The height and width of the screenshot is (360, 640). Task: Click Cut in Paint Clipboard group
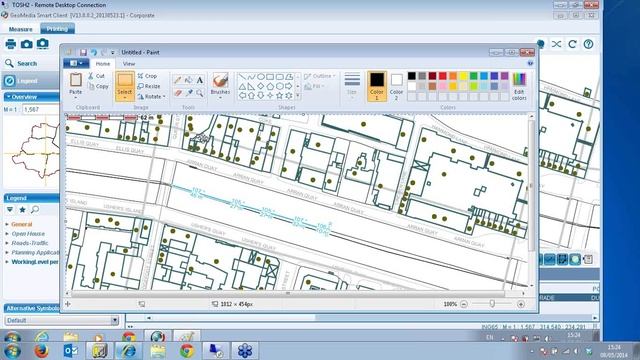[96, 76]
